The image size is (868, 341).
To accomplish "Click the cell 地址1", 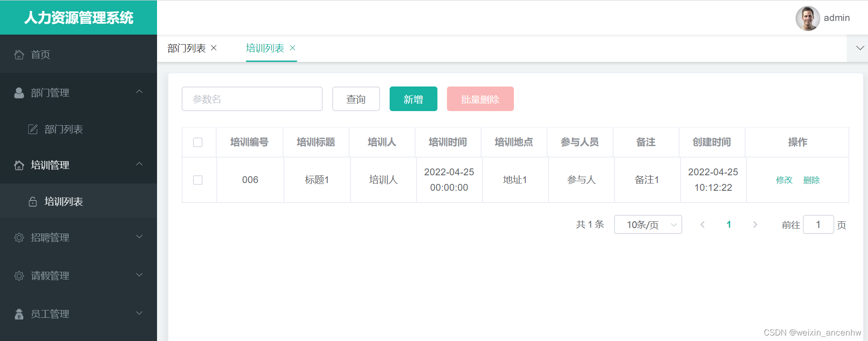I will tap(515, 180).
